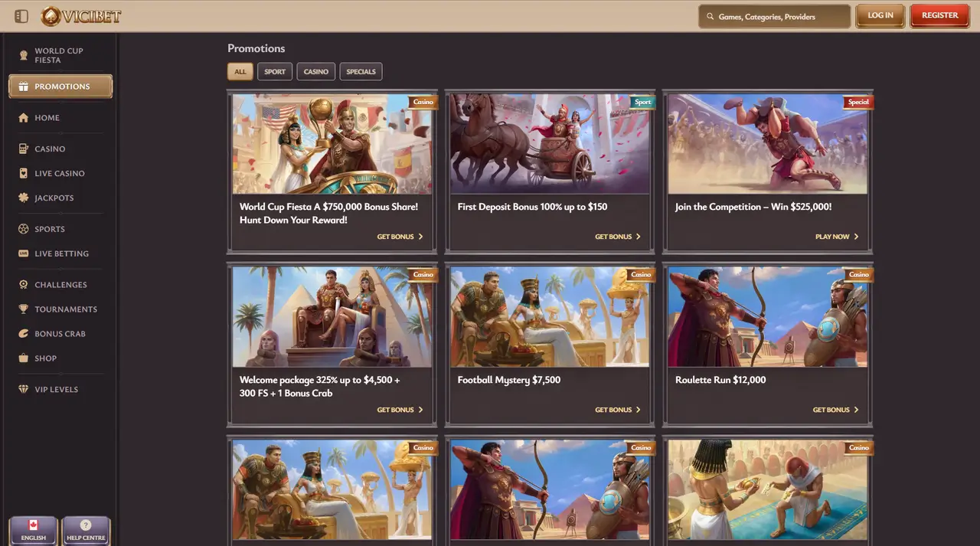This screenshot has width=980, height=546.
Task: Filter promotions by Specials
Action: 361,72
